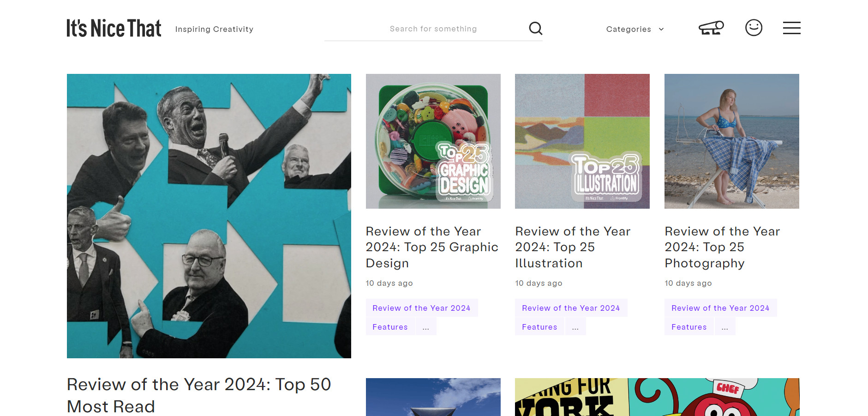Click the Features tag under Illustration
This screenshot has width=868, height=416.
[x=539, y=327]
